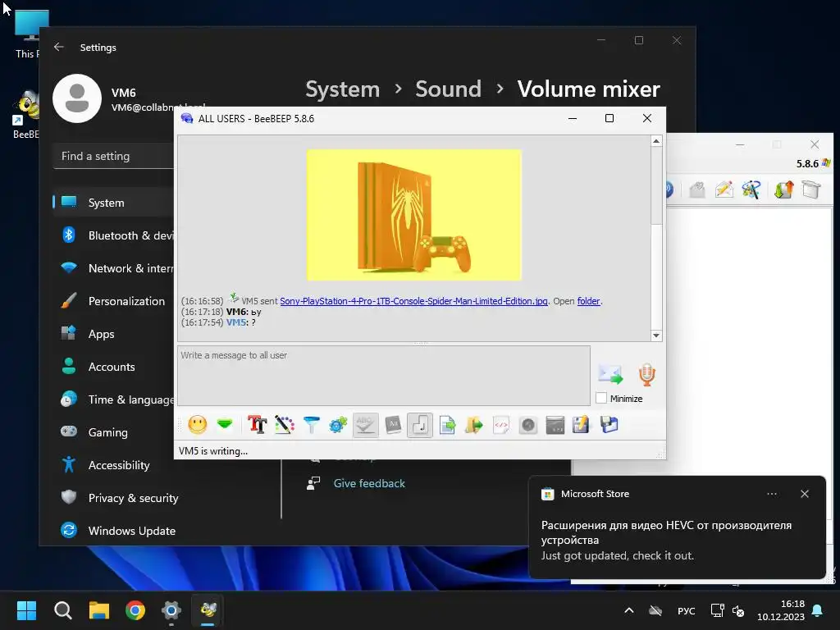
Task: Click the grey round disc toolbar icon
Action: pos(527,426)
